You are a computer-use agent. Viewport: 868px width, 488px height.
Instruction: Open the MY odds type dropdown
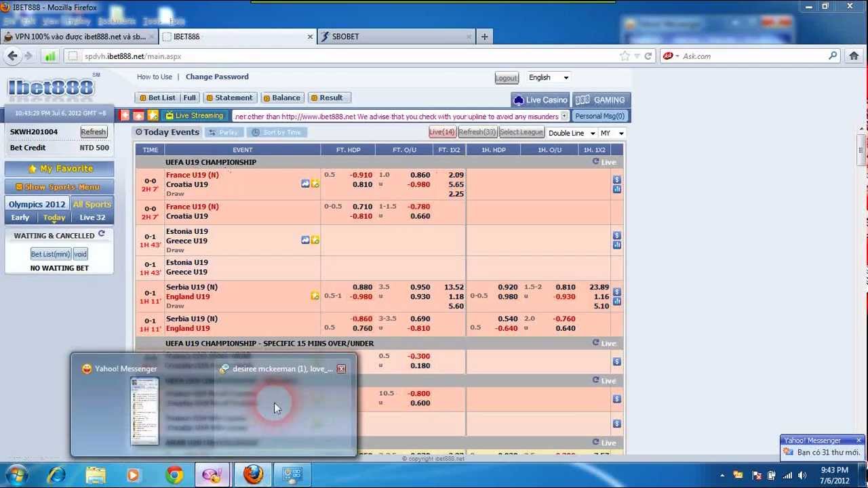(x=612, y=133)
